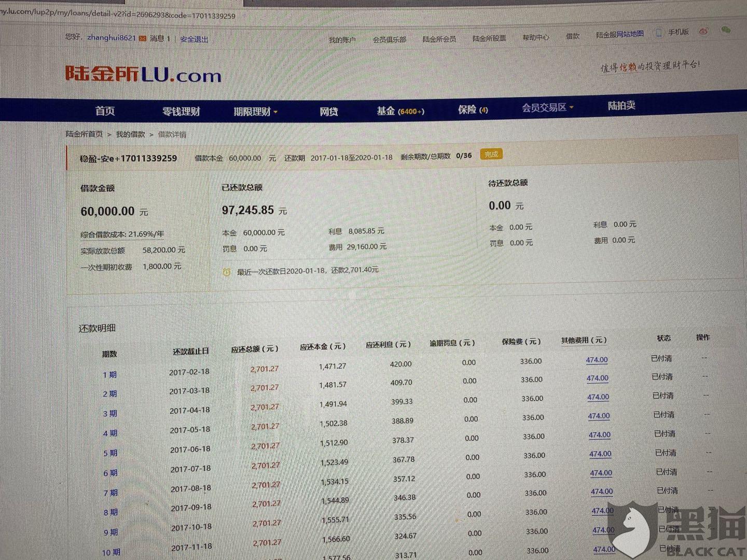The height and width of the screenshot is (560, 747).
Task: Open 474.00 other fees for 2017-05-18 row
Action: [x=599, y=416]
